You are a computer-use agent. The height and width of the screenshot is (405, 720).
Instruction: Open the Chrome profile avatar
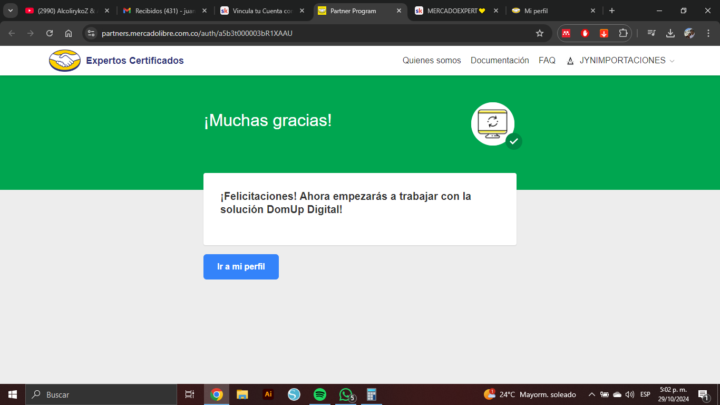click(689, 33)
